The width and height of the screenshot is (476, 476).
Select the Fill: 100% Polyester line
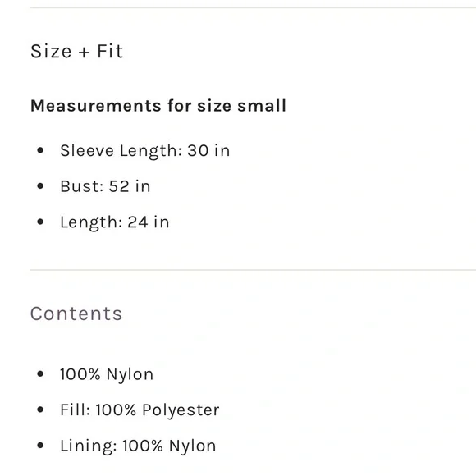point(140,410)
